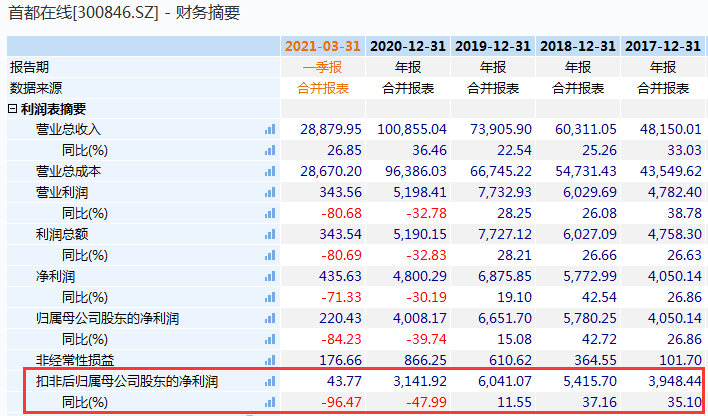The image size is (708, 416).
Task: Click the red -47.99 growth value
Action: click(x=426, y=402)
